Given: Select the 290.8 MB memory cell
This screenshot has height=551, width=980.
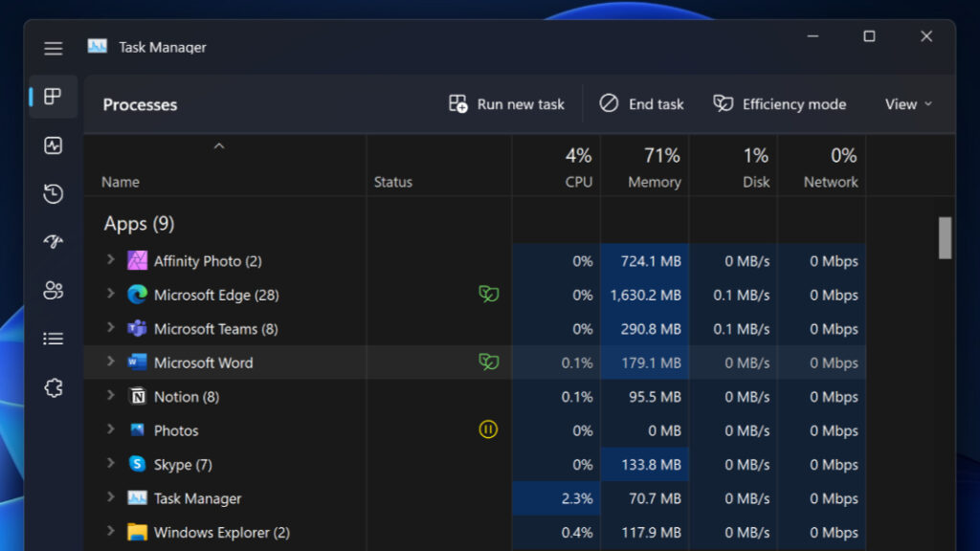Looking at the screenshot, I should tap(645, 329).
